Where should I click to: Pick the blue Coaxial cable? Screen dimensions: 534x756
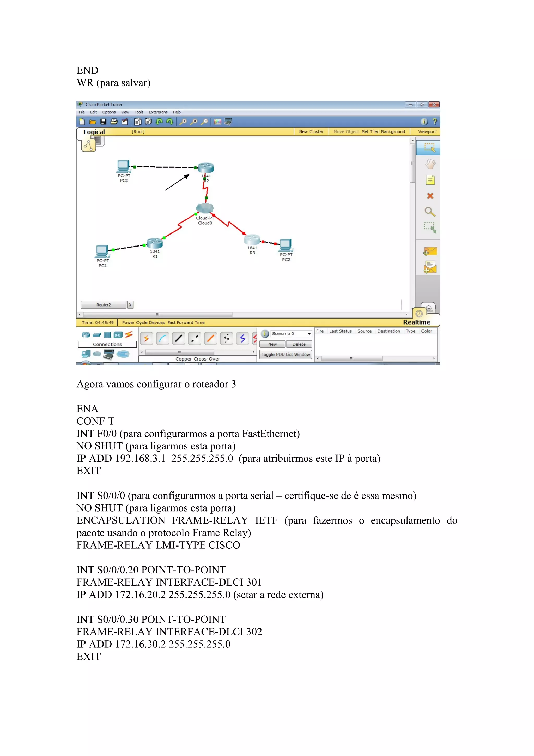pos(242,338)
